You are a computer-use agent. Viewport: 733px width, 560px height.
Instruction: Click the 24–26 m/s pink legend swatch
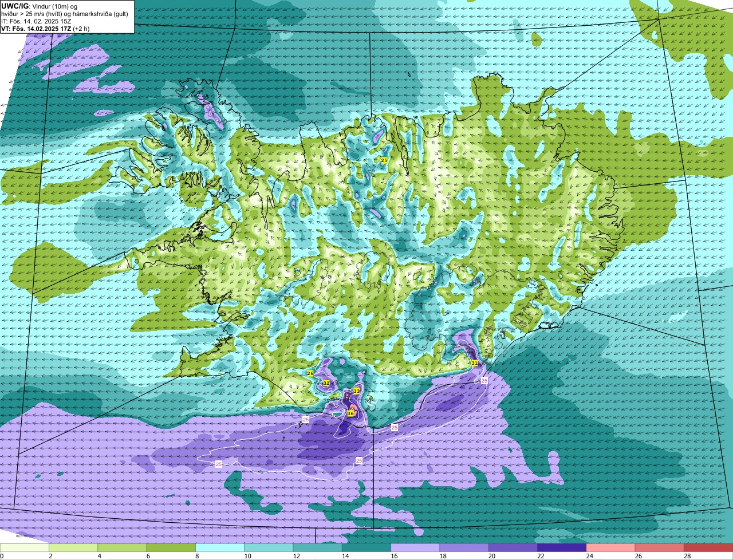[x=611, y=547]
